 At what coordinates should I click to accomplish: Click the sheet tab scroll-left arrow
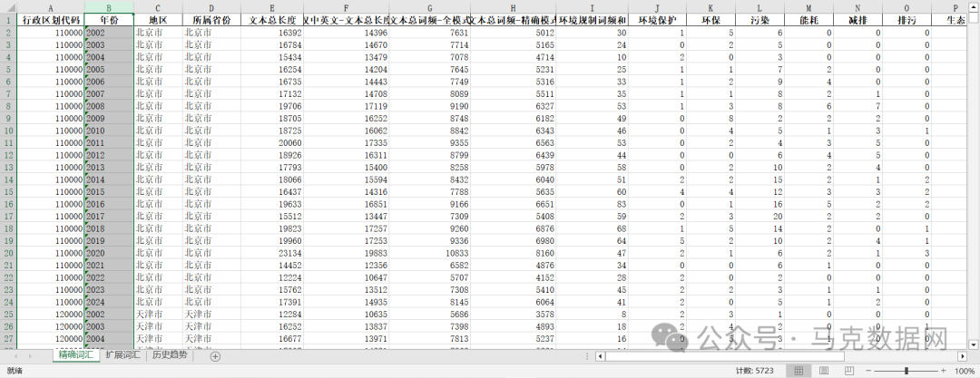coord(15,356)
